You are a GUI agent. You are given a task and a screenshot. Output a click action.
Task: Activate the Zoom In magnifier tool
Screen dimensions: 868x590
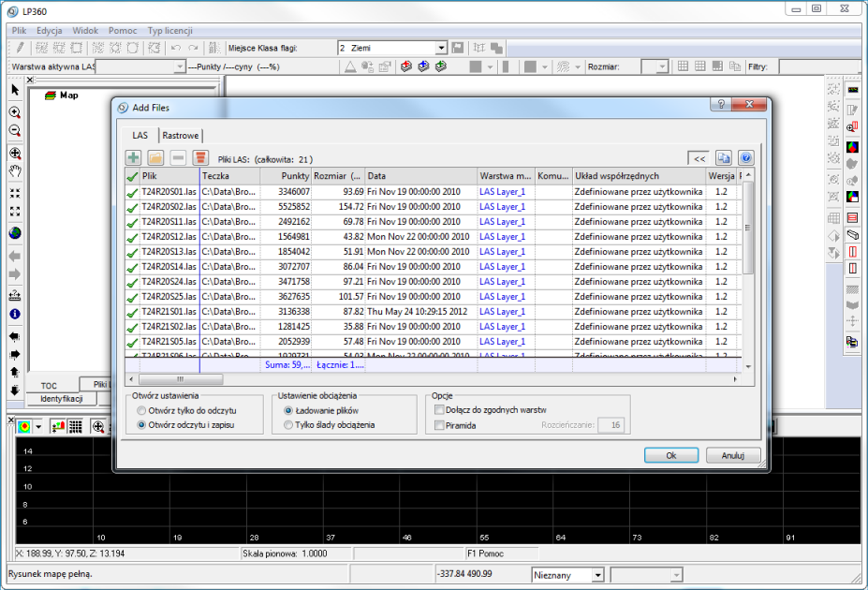(x=15, y=112)
